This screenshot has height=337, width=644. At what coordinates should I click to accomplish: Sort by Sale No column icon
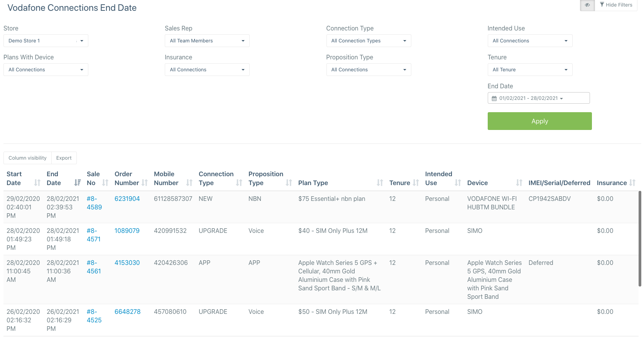(x=105, y=183)
